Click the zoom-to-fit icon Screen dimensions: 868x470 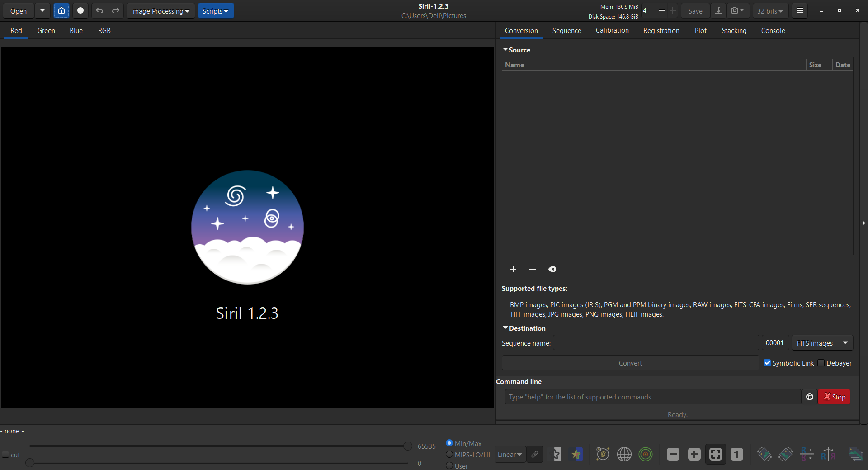coord(715,454)
